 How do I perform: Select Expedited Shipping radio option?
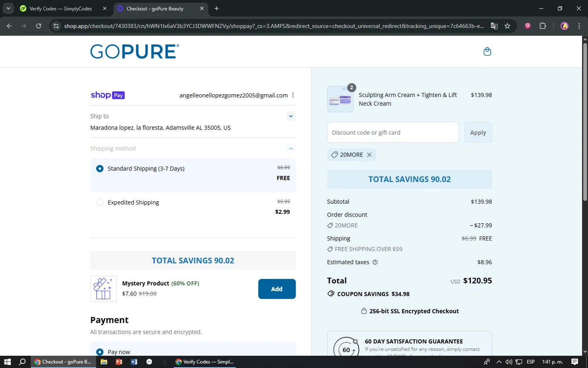(100, 202)
